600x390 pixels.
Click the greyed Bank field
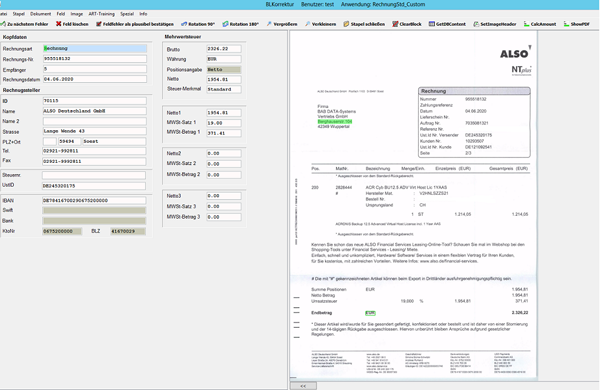[x=94, y=221]
